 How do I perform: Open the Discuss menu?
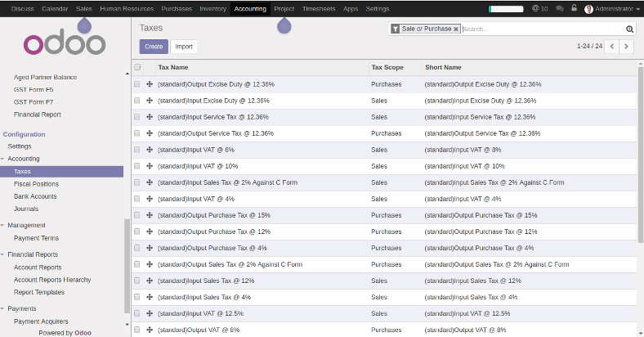click(23, 9)
